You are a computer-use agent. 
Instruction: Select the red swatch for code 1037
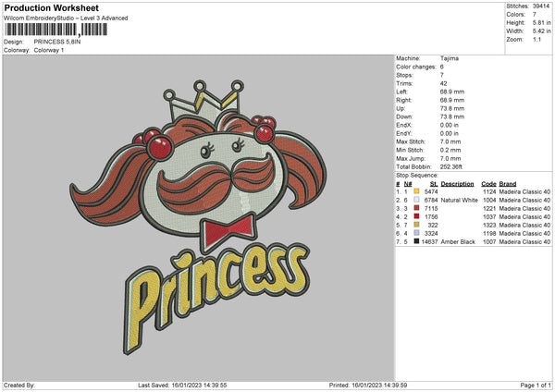[x=416, y=216]
